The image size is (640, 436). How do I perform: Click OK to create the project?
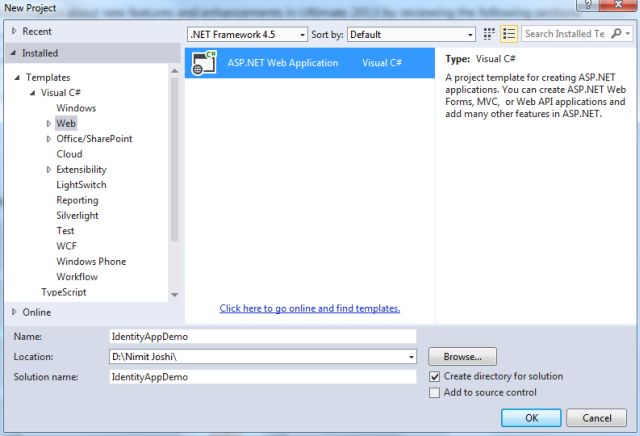pyautogui.click(x=531, y=418)
